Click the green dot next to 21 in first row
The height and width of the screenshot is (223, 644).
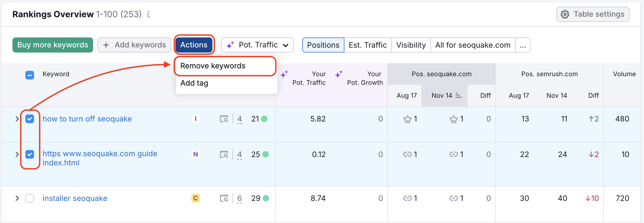click(265, 119)
